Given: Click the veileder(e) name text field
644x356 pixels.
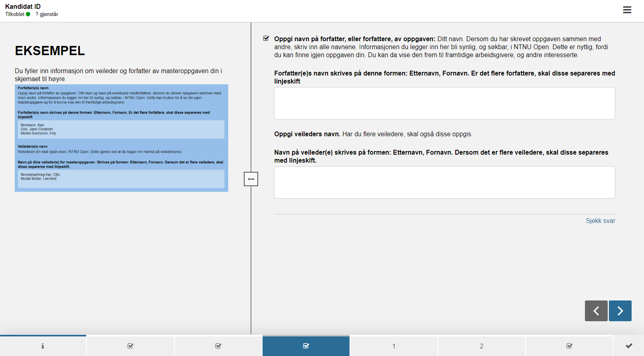Looking at the screenshot, I should click(x=444, y=182).
